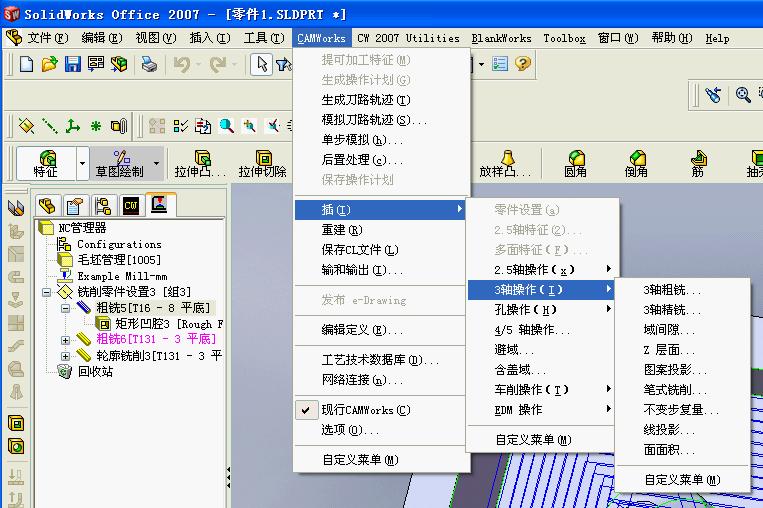Viewport: 763px width, 508px height.
Task: Select 笔式铣削 in the submenu
Action: coord(682,390)
